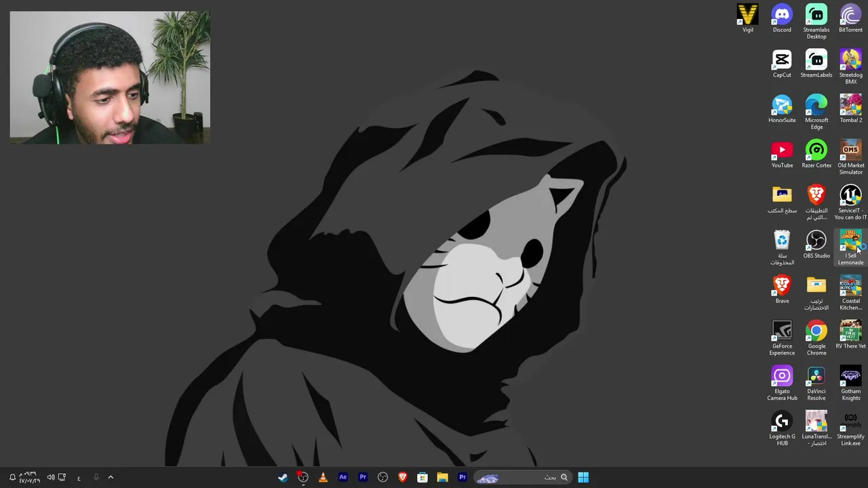Click the Gotham Knights shortcut
Image resolution: width=868 pixels, height=488 pixels.
(x=850, y=384)
